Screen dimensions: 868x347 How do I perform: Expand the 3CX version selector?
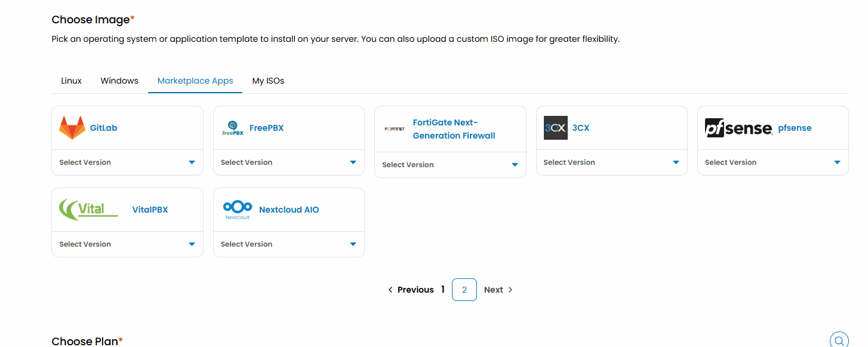coord(611,162)
